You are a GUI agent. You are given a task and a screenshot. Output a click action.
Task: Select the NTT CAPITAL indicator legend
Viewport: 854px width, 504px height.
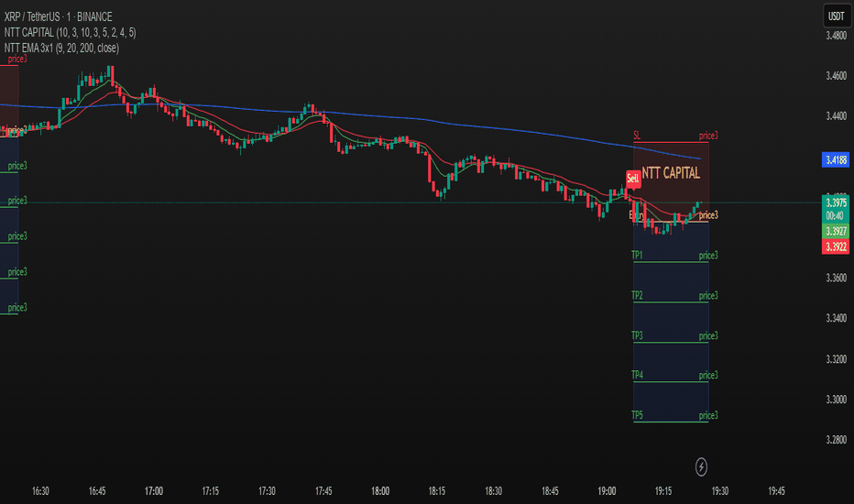coord(70,33)
